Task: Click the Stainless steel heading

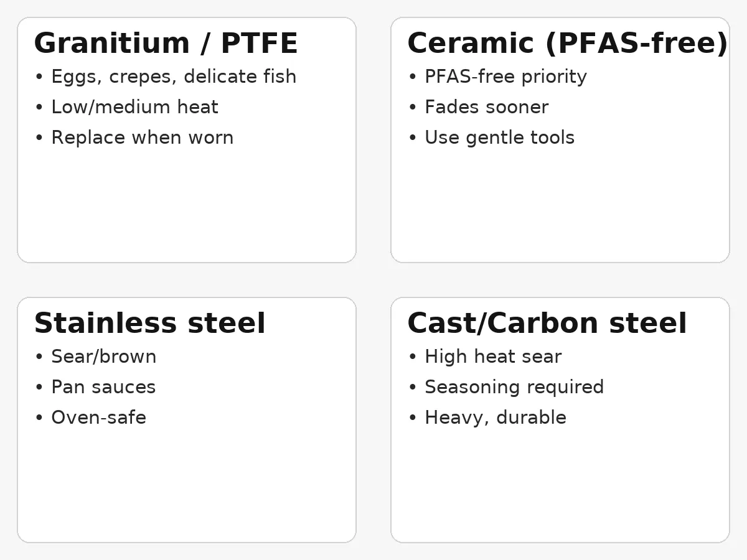Action: [149, 324]
